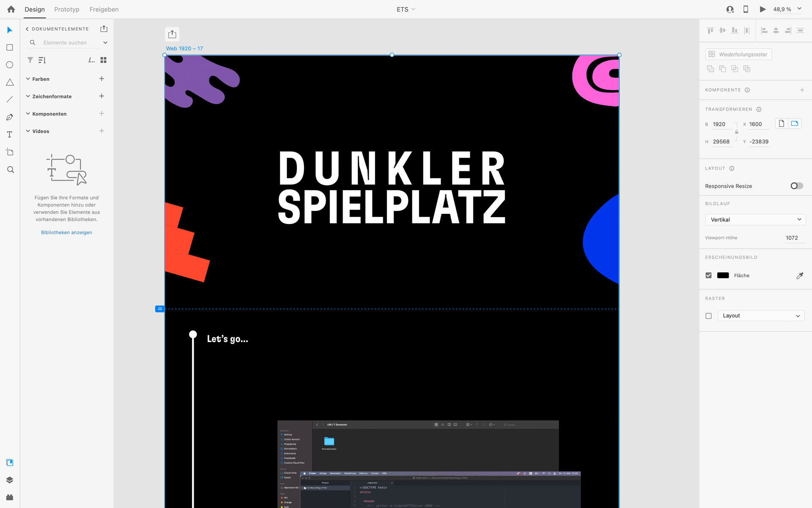Align bottom edges
812x508 pixels.
click(x=735, y=30)
